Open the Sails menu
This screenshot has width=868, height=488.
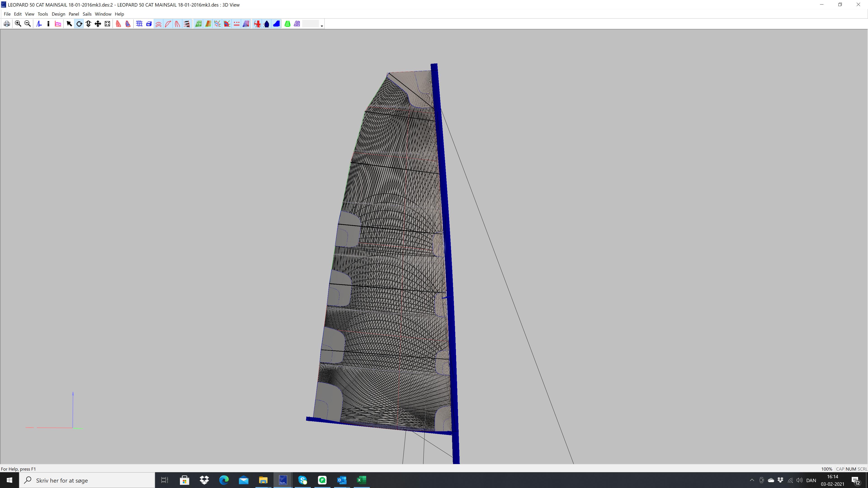(x=87, y=14)
